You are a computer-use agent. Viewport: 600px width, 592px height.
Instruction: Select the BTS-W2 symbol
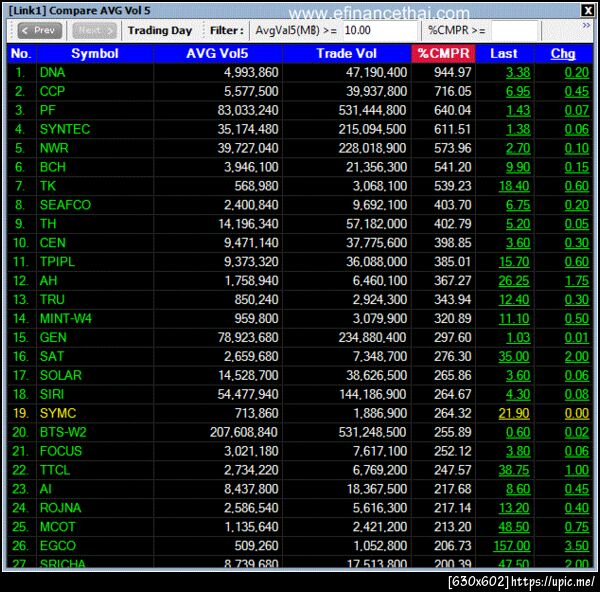[63, 432]
